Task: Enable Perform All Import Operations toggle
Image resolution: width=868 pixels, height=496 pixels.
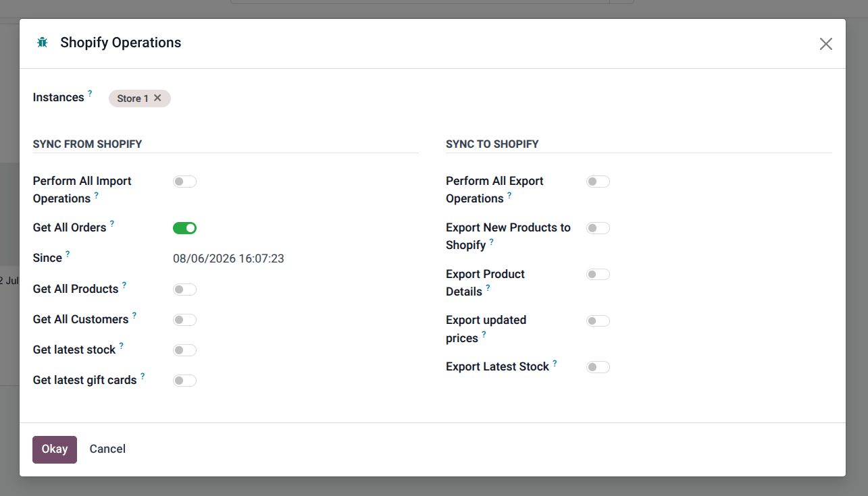Action: [184, 182]
